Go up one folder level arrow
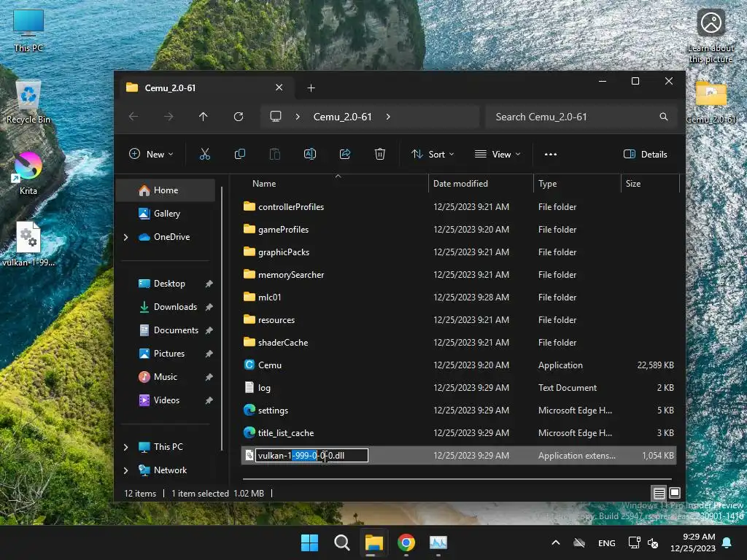Image resolution: width=747 pixels, height=560 pixels. 204,117
